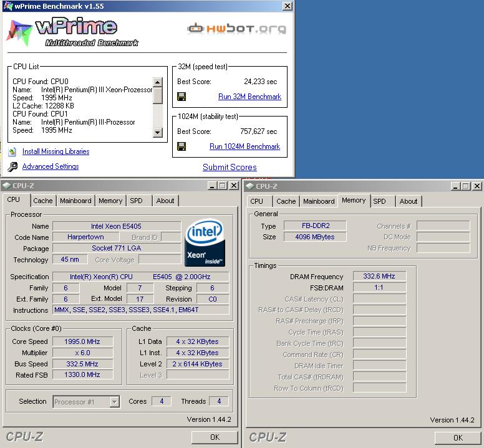Minimize the right CPU-Z Memory window
This screenshot has width=484, height=448.
click(x=455, y=186)
